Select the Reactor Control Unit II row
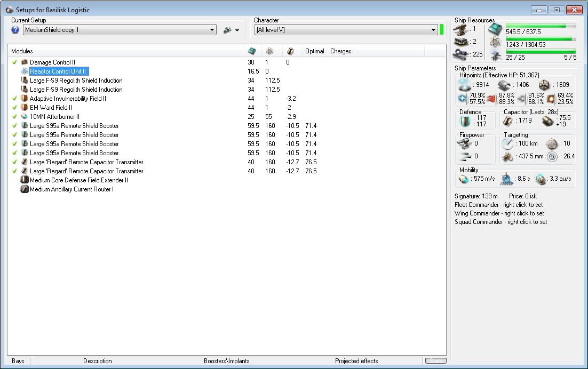 point(59,71)
